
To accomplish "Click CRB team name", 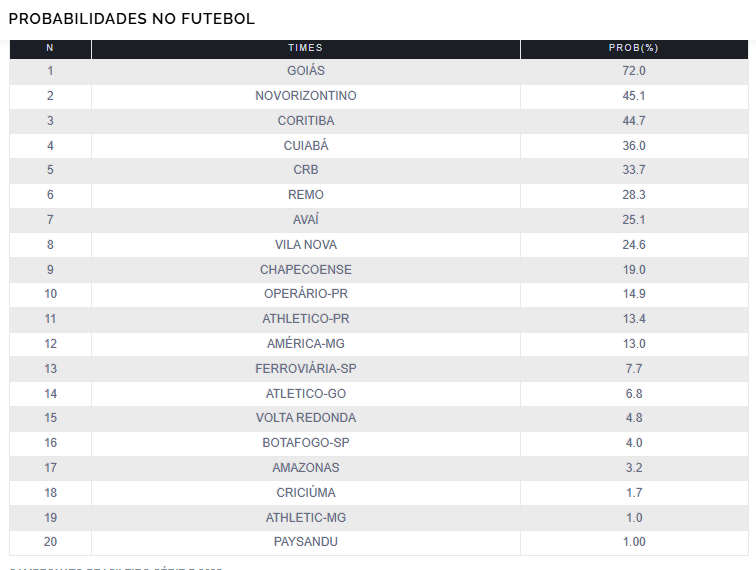I will click(x=306, y=170).
